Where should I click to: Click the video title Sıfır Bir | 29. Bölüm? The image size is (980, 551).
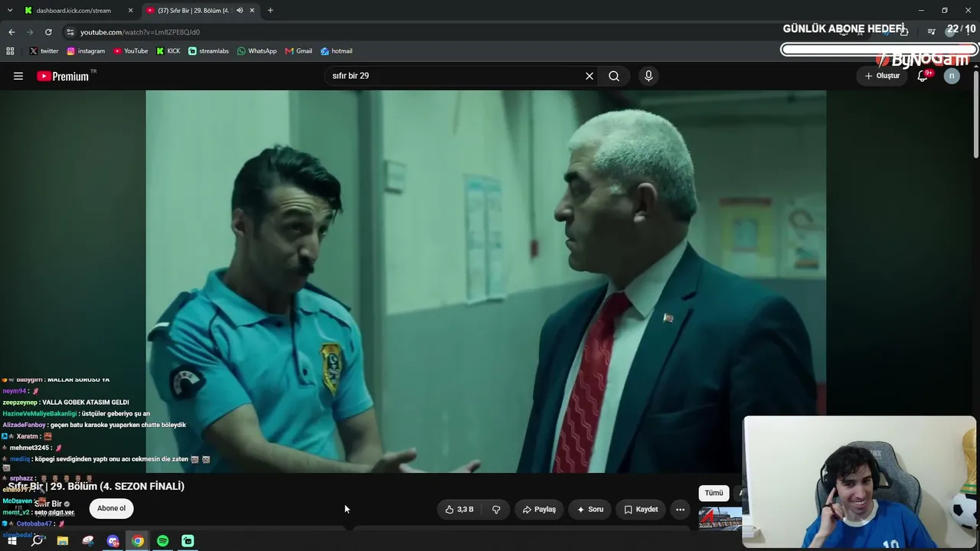point(96,487)
